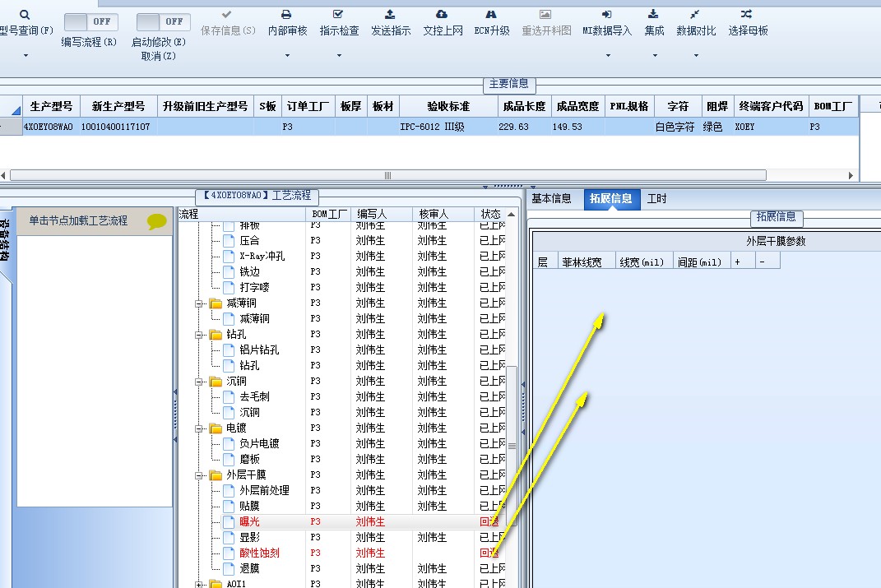The image size is (881, 588).
Task: Click the yellow speech bubble icon
Action: (157, 221)
